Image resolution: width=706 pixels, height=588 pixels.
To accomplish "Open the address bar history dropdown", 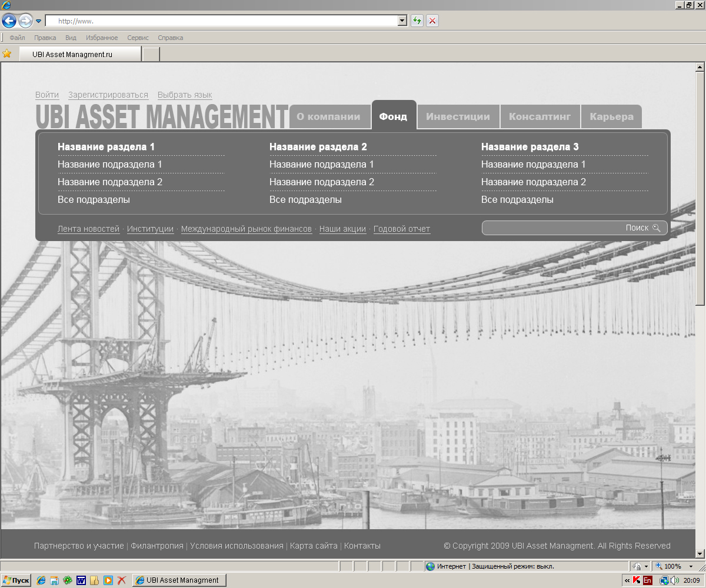I will point(401,20).
